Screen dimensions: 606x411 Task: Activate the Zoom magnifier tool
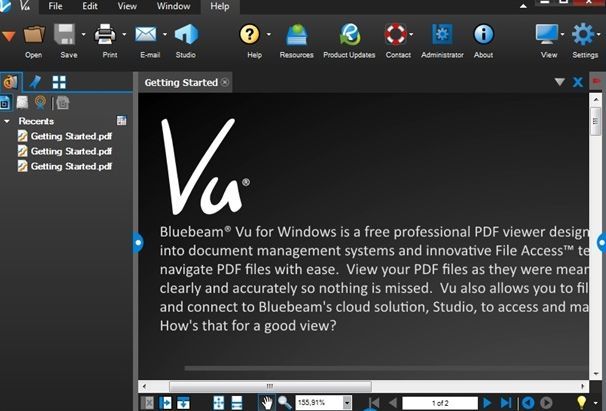click(x=285, y=403)
